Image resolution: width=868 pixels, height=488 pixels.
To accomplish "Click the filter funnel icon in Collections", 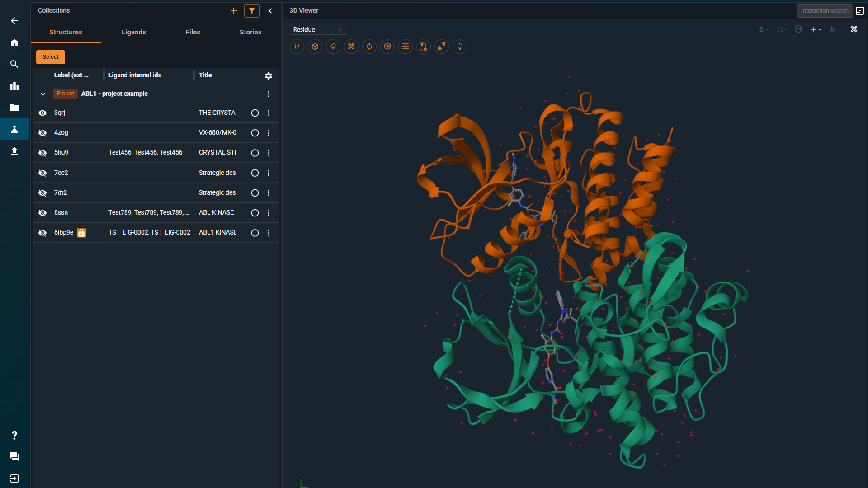I will coord(252,11).
